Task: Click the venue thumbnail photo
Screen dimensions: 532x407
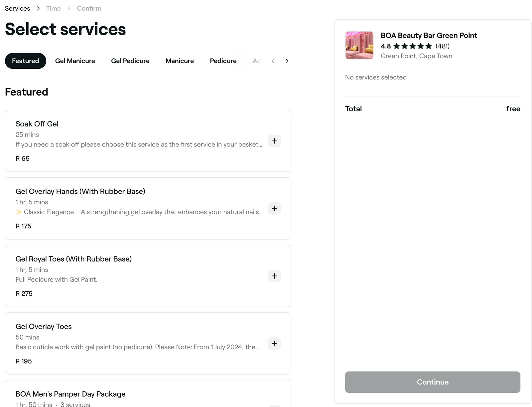Action: coord(359,45)
